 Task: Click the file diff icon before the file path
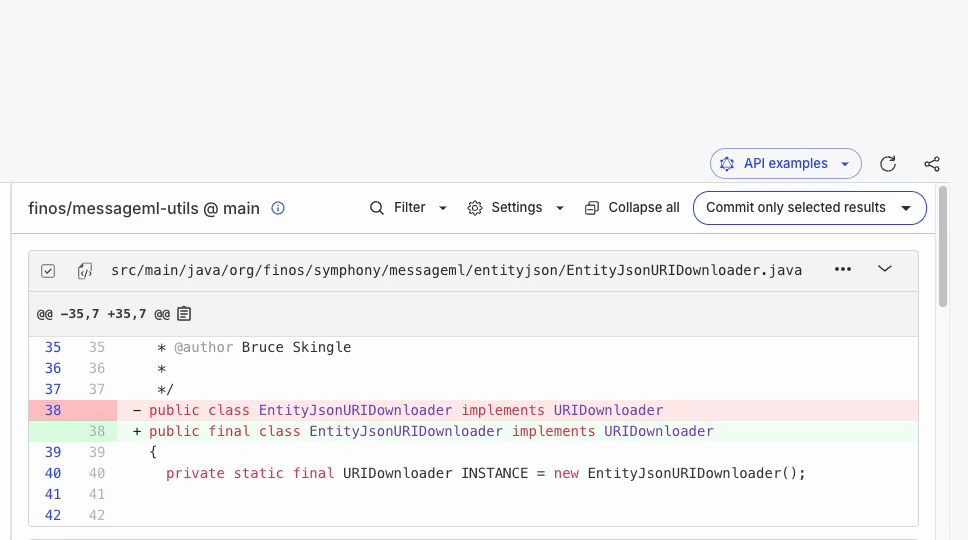(85, 270)
